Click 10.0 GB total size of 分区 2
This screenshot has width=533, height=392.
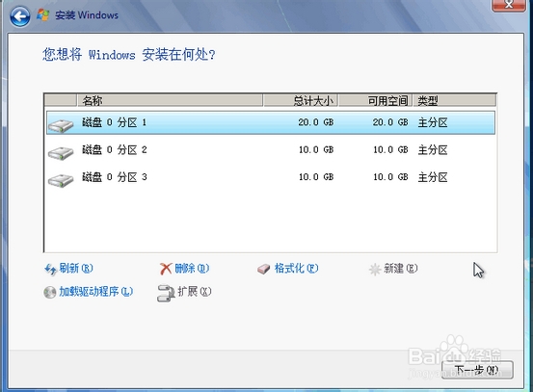point(316,150)
